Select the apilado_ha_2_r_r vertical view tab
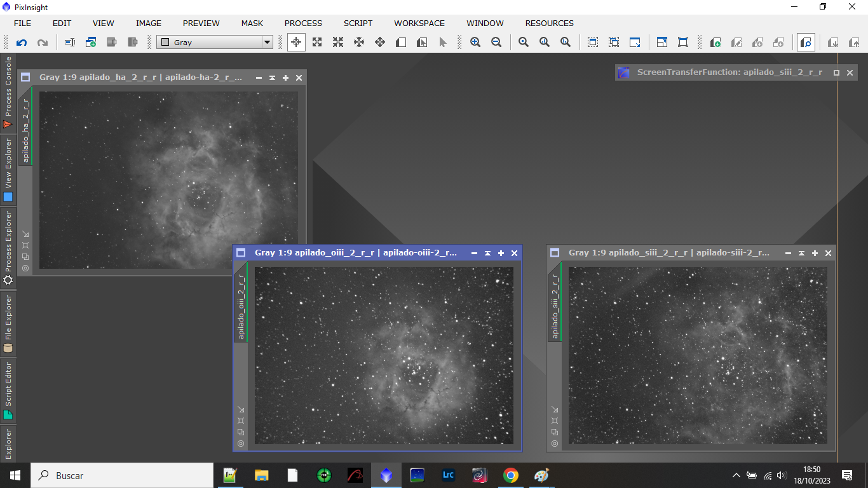 click(26, 130)
